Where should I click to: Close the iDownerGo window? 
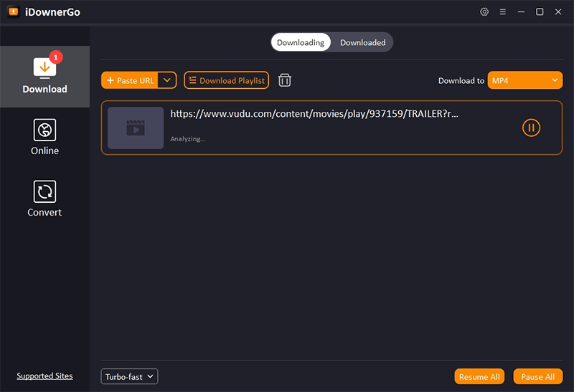pos(558,11)
